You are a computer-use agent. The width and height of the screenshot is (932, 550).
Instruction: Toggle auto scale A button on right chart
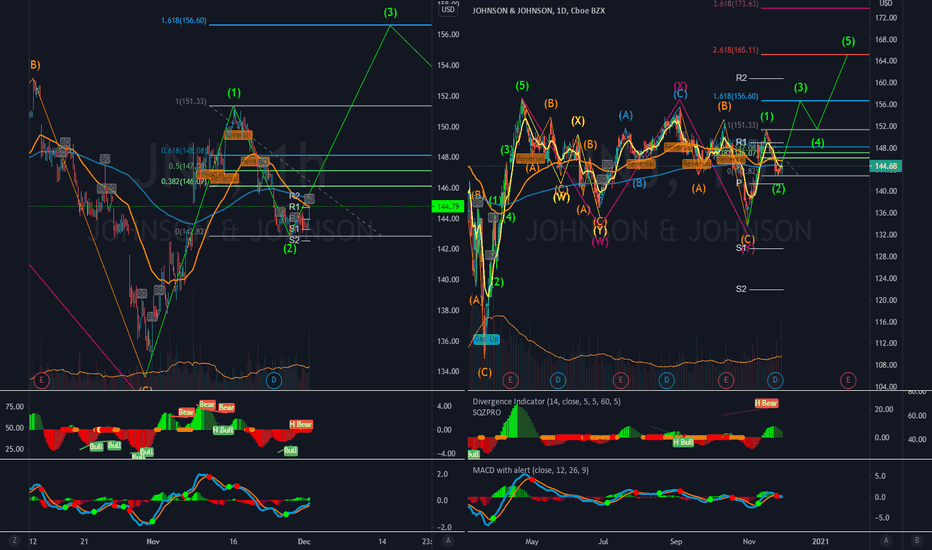click(x=886, y=540)
